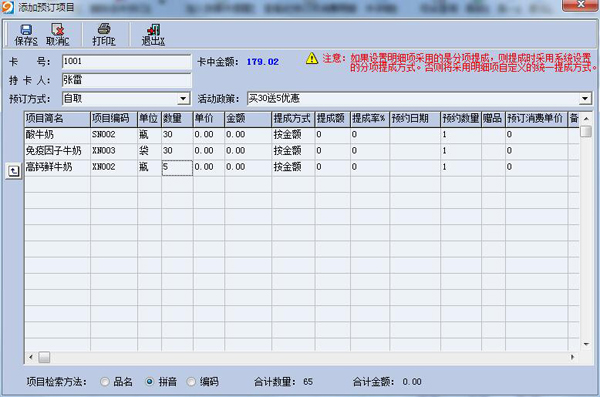
Task: Select the 编码 search method radio button
Action: tap(191, 382)
